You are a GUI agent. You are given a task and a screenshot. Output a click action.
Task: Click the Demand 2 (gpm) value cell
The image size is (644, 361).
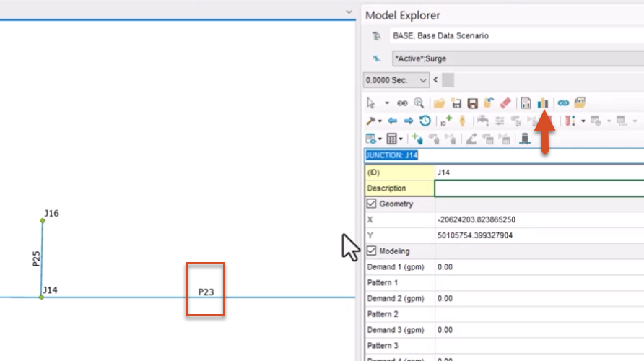click(x=539, y=299)
